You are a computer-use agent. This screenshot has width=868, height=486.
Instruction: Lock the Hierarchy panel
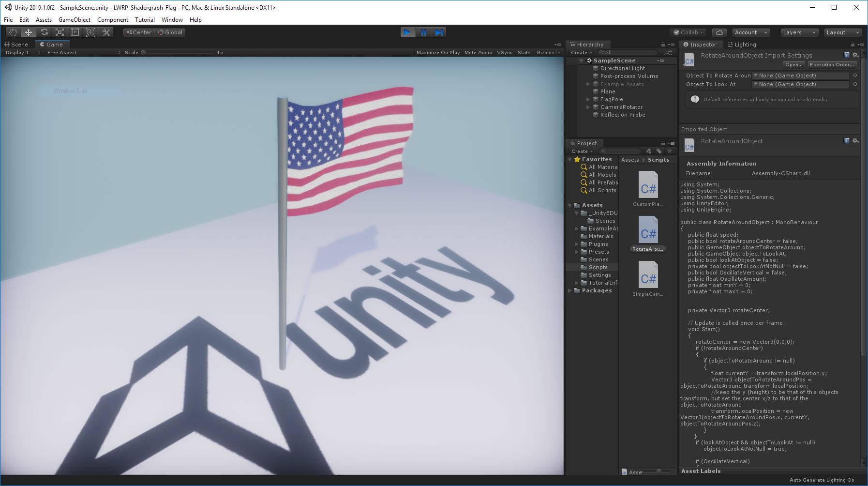click(x=663, y=45)
